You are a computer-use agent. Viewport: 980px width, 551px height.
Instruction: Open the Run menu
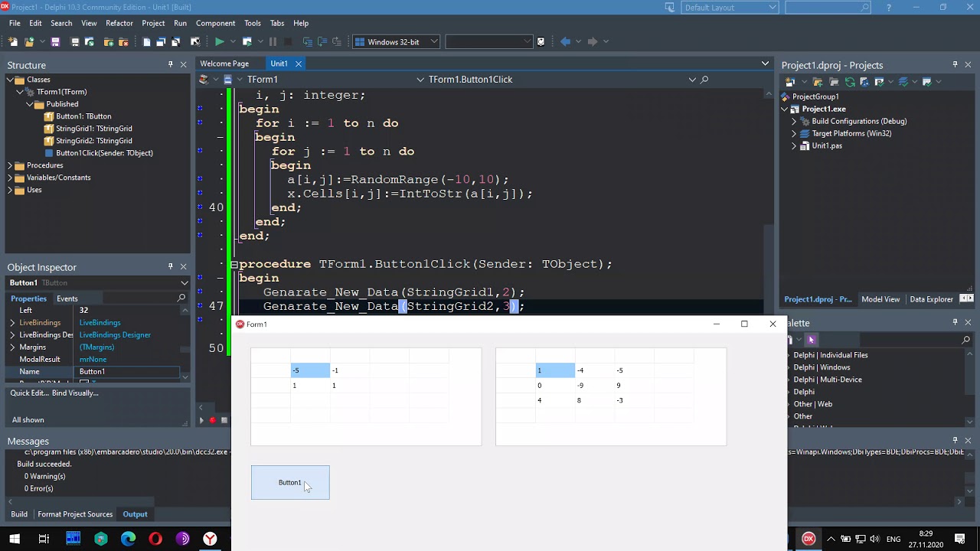180,24
